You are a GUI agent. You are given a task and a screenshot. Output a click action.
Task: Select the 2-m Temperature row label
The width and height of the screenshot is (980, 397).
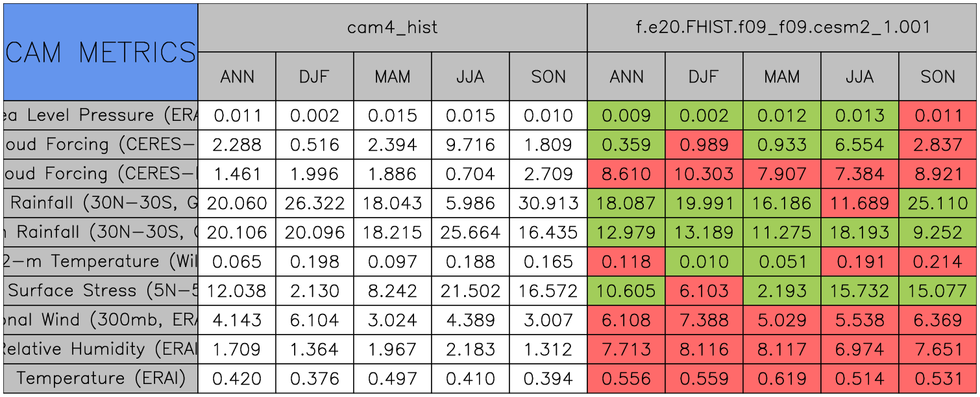[101, 262]
